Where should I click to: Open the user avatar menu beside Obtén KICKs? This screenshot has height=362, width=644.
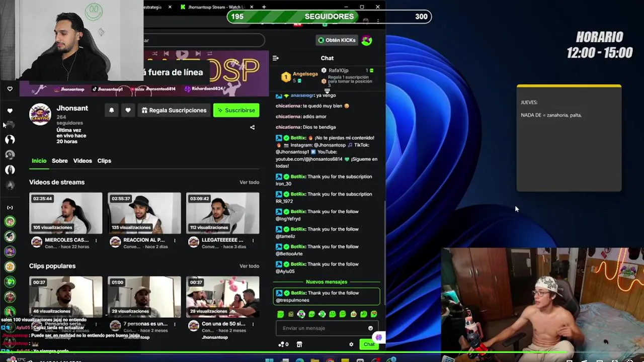coord(367,40)
